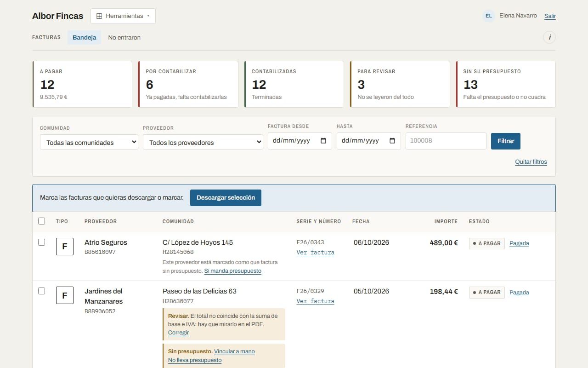Open the Sin su presupuesto summary card
The height and width of the screenshot is (368, 588).
click(x=506, y=84)
